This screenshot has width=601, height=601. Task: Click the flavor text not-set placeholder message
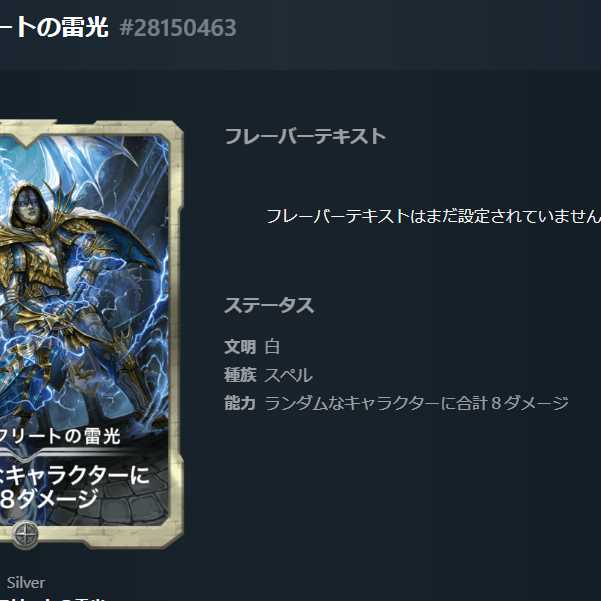point(433,217)
